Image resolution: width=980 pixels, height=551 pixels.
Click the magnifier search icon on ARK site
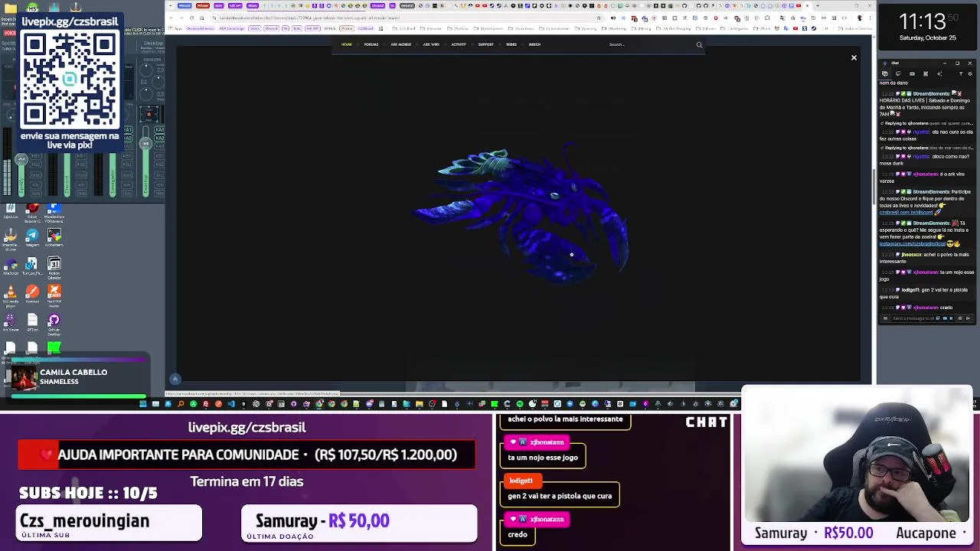[699, 44]
